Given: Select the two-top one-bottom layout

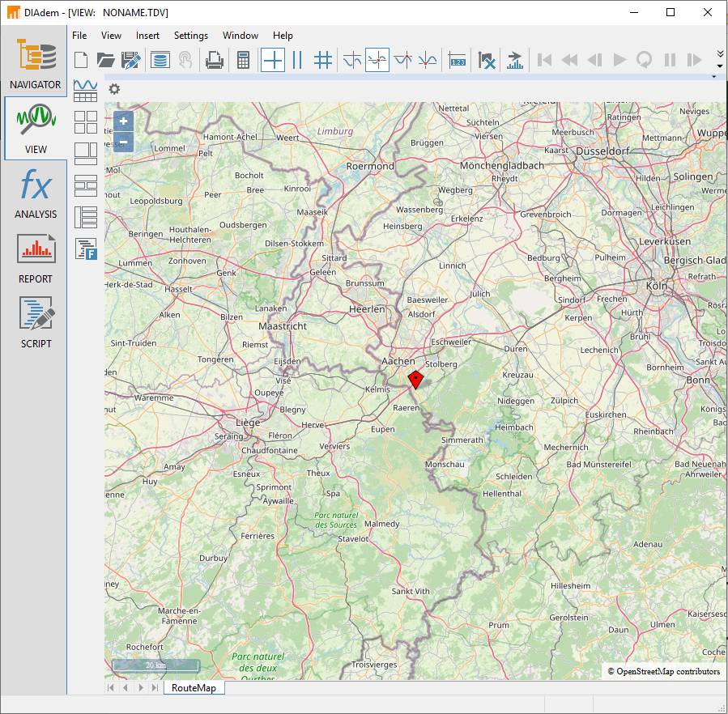Looking at the screenshot, I should click(x=85, y=154).
